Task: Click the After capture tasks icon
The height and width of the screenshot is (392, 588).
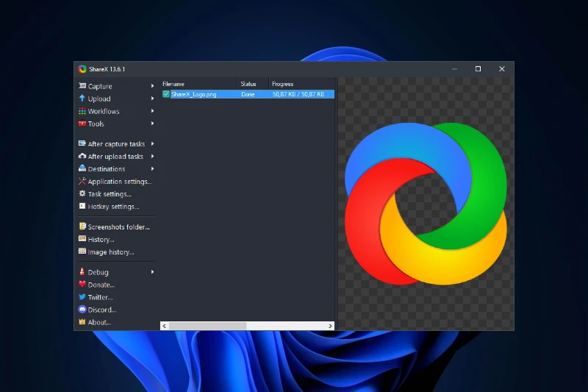Action: 82,143
